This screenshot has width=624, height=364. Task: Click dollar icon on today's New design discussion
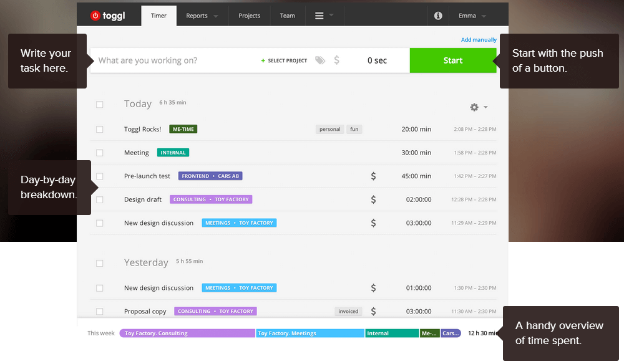pyautogui.click(x=373, y=223)
